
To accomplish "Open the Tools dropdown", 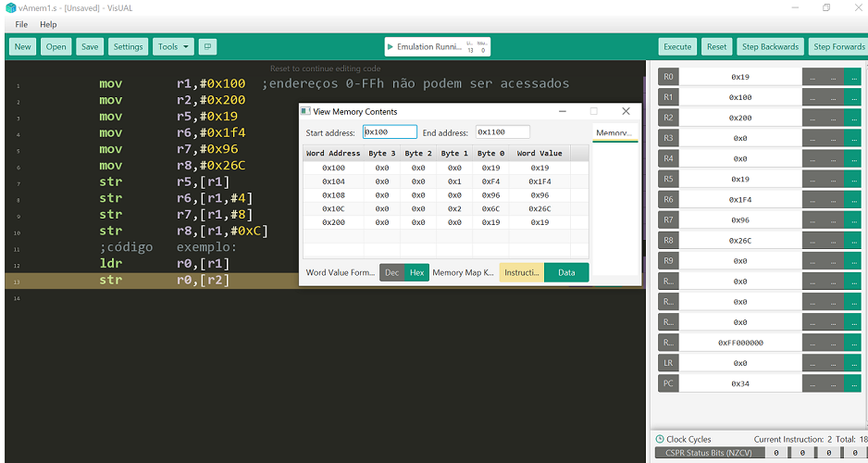I will [x=174, y=46].
